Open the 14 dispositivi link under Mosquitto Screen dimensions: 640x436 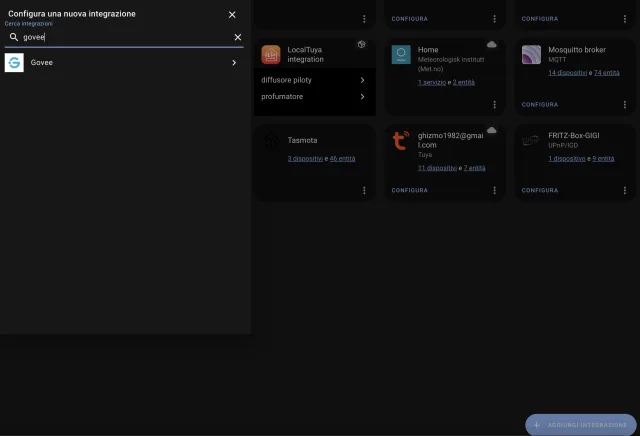coord(568,73)
